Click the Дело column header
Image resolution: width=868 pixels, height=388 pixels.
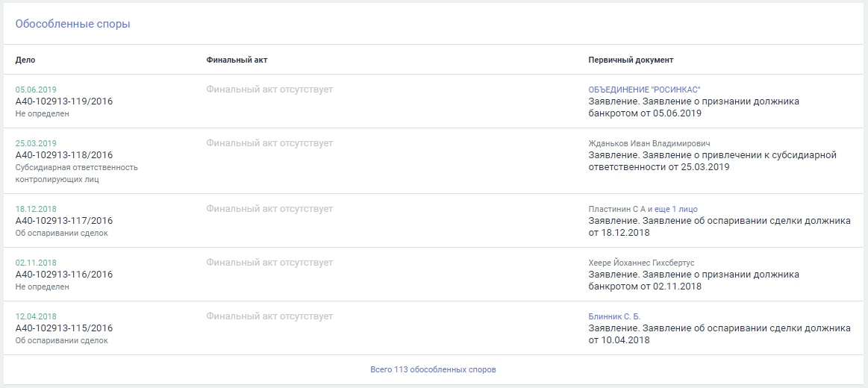tap(25, 60)
